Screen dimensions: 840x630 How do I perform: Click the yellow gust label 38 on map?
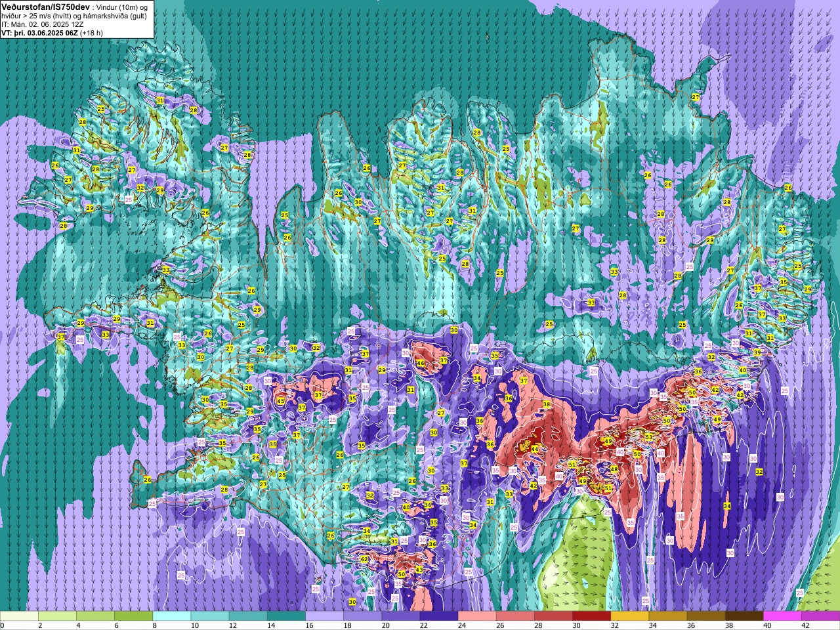(547, 405)
